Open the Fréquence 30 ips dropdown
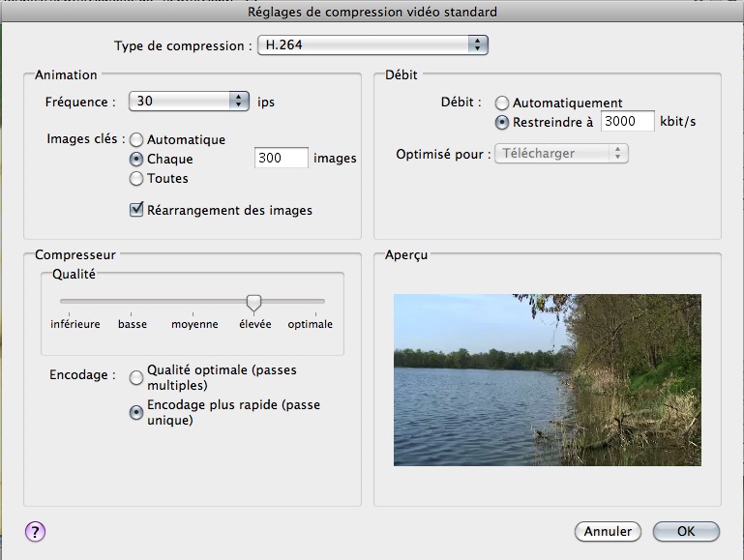The width and height of the screenshot is (744, 560). tap(189, 101)
